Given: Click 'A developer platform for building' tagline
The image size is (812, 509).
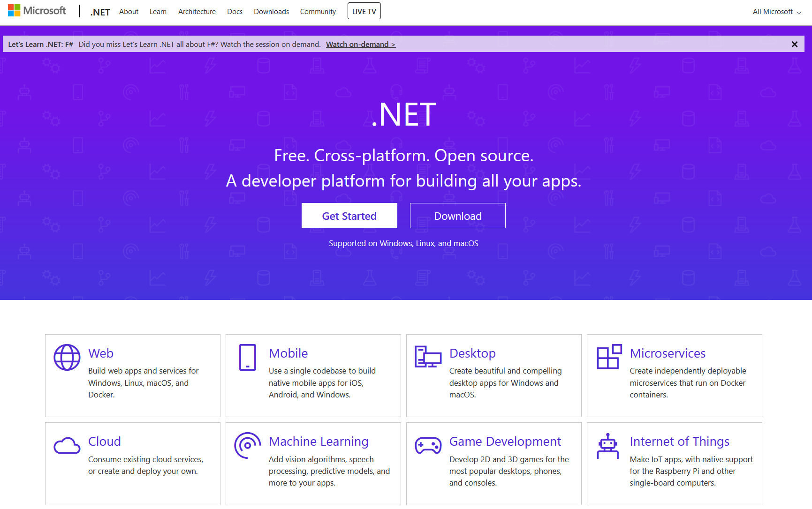Looking at the screenshot, I should coord(404,181).
